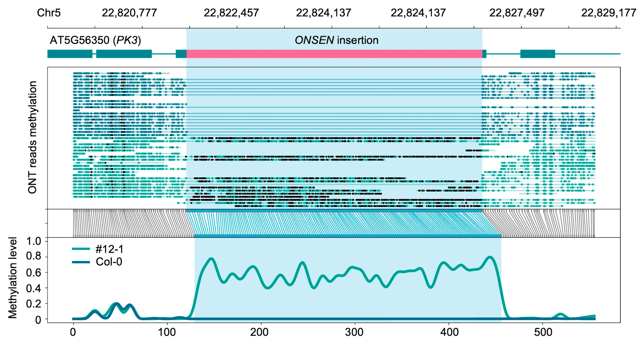Click the AT5G56350 (PK3) gene label
This screenshot has width=644, height=343.
pyautogui.click(x=95, y=40)
